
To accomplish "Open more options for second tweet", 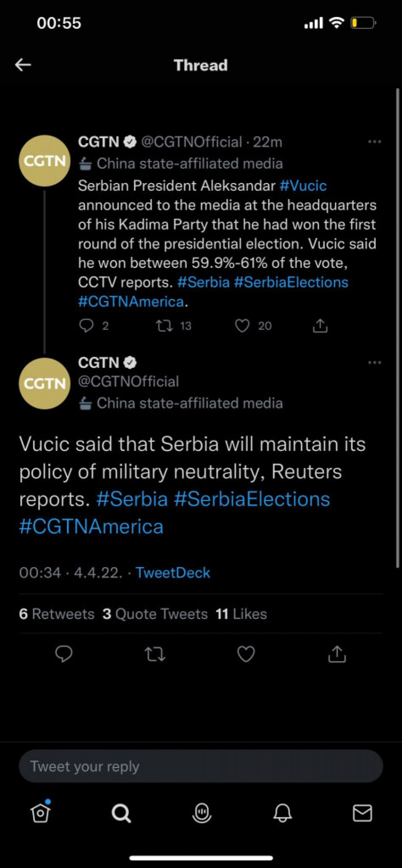I will pos(374,363).
